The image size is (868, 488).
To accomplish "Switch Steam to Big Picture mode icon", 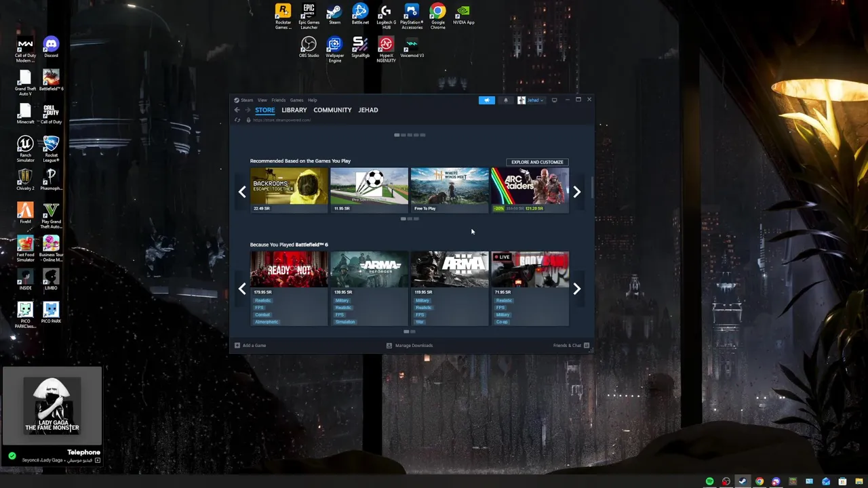I will click(554, 100).
